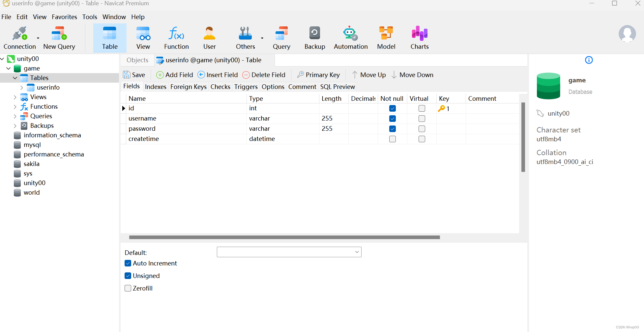This screenshot has width=644, height=332.
Task: Open the Default value dropdown
Action: point(356,252)
